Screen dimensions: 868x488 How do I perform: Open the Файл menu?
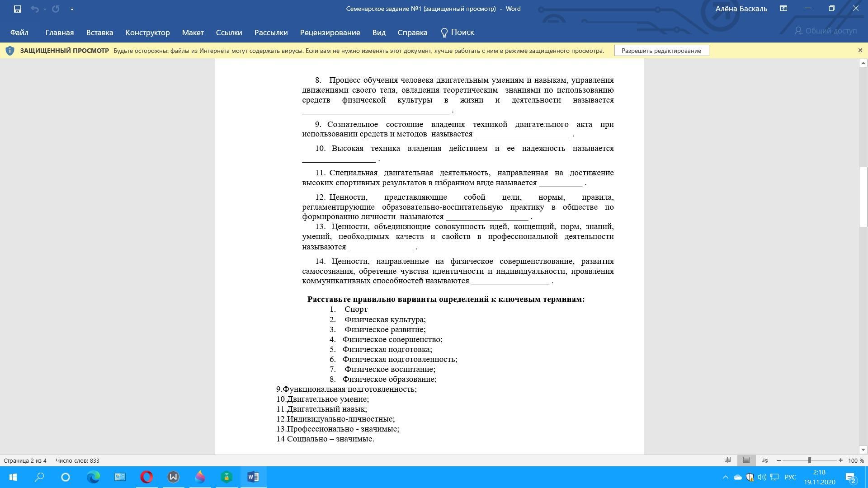[19, 33]
